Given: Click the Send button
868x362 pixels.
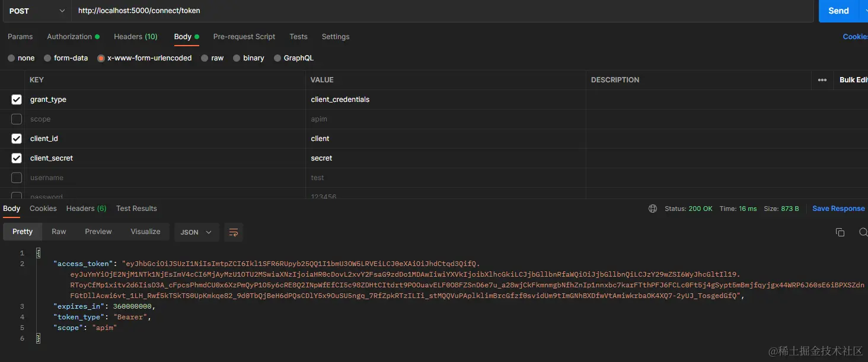Looking at the screenshot, I should [838, 11].
